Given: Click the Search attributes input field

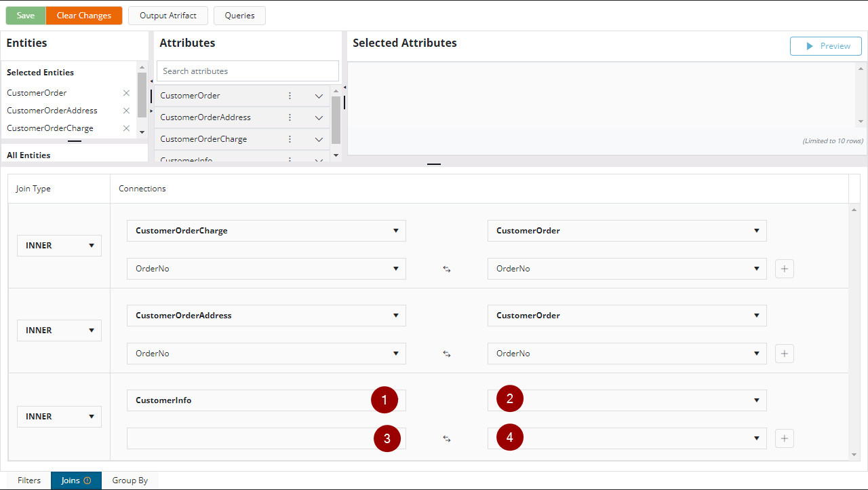Looking at the screenshot, I should point(248,71).
